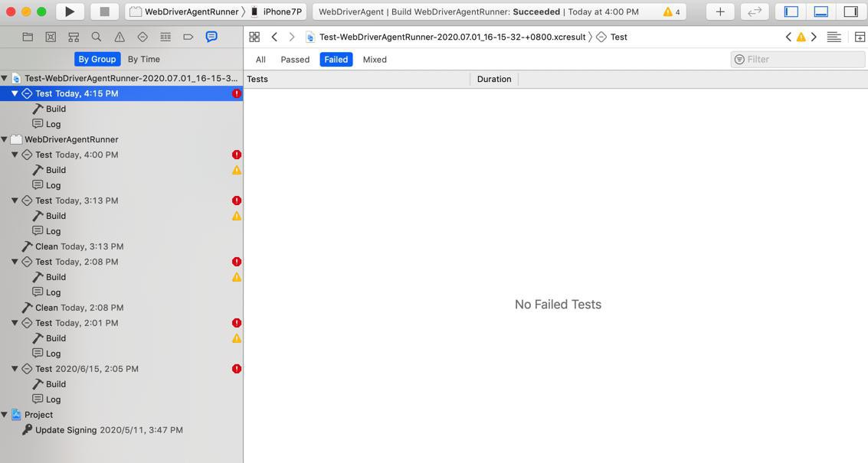The width and height of the screenshot is (868, 463).
Task: Show Mixed tests tab
Action: [375, 59]
